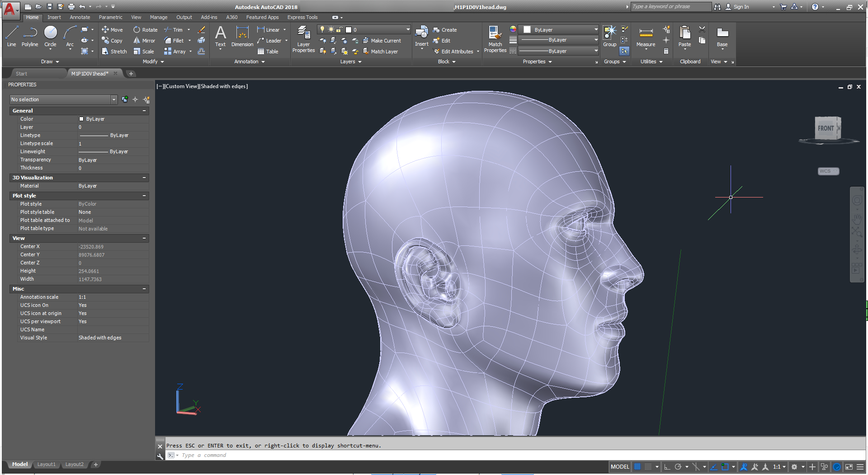Screen dimensions: 868x475
Task: Select the Mirror modify tool
Action: pyautogui.click(x=144, y=41)
